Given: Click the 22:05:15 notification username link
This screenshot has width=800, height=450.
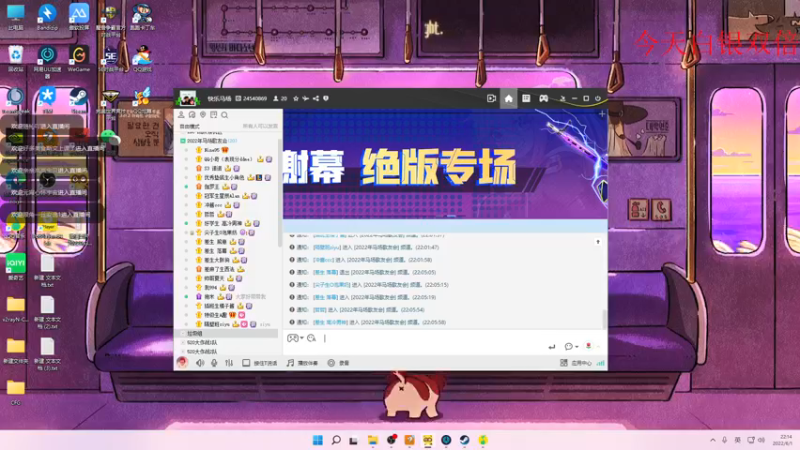Looking at the screenshot, I should [x=331, y=285].
